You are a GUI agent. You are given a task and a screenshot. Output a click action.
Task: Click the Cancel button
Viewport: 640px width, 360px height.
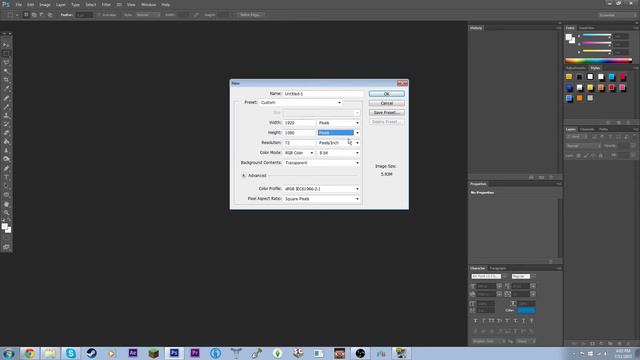[387, 103]
